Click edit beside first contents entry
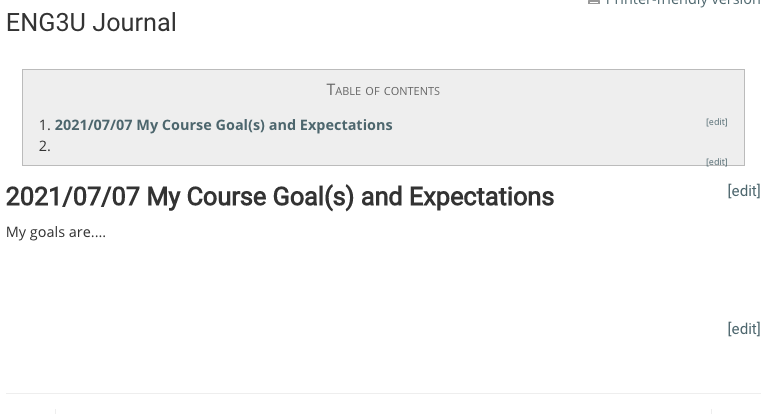The image size is (774, 414). pyautogui.click(x=716, y=122)
